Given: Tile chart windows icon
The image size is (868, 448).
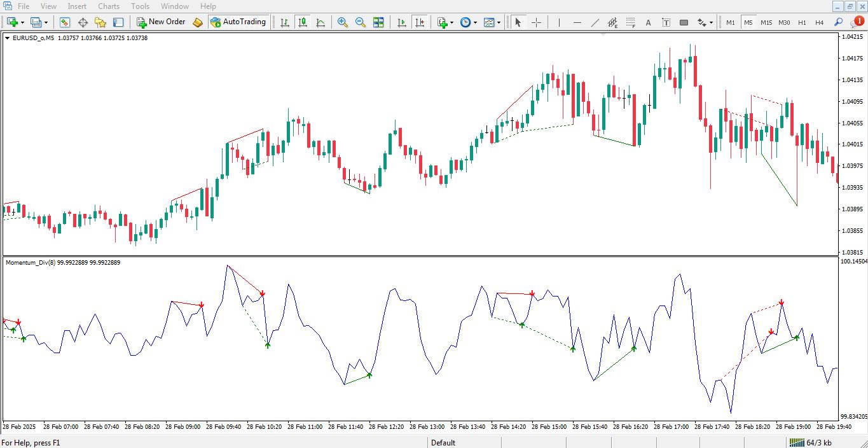Looking at the screenshot, I should (378, 22).
